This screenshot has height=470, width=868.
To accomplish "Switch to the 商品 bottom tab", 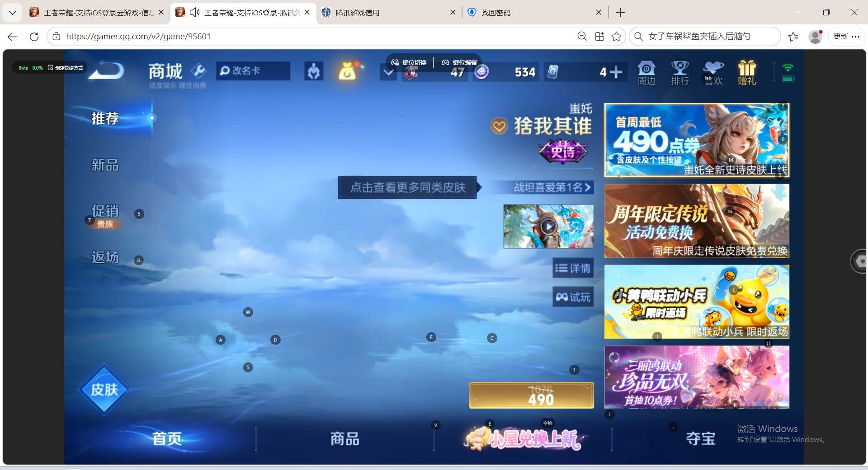I will [344, 439].
